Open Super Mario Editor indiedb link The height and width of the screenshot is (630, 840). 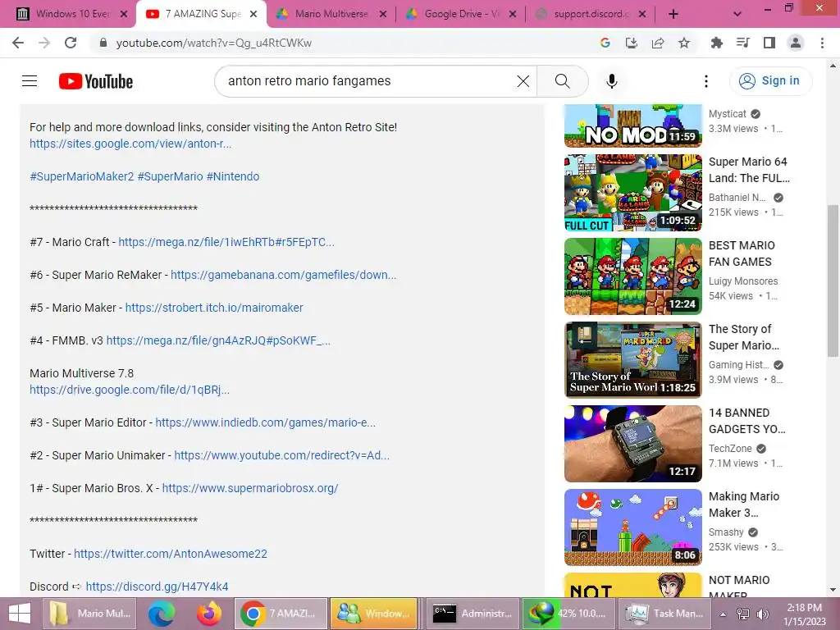(266, 422)
